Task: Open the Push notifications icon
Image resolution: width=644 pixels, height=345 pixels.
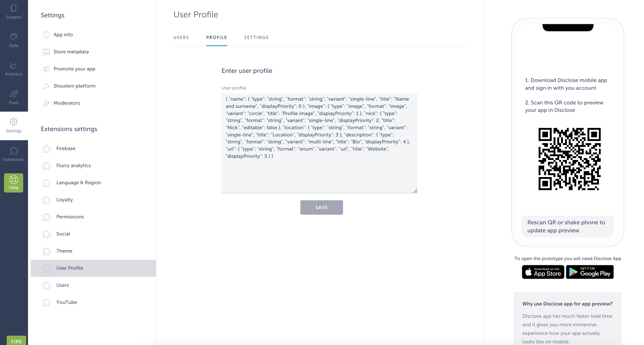Action: click(14, 93)
